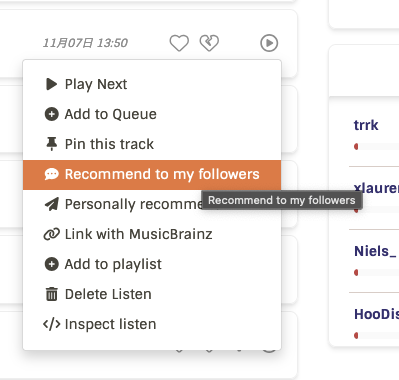Choose Recommend to my followers
399x380 pixels.
click(x=152, y=174)
